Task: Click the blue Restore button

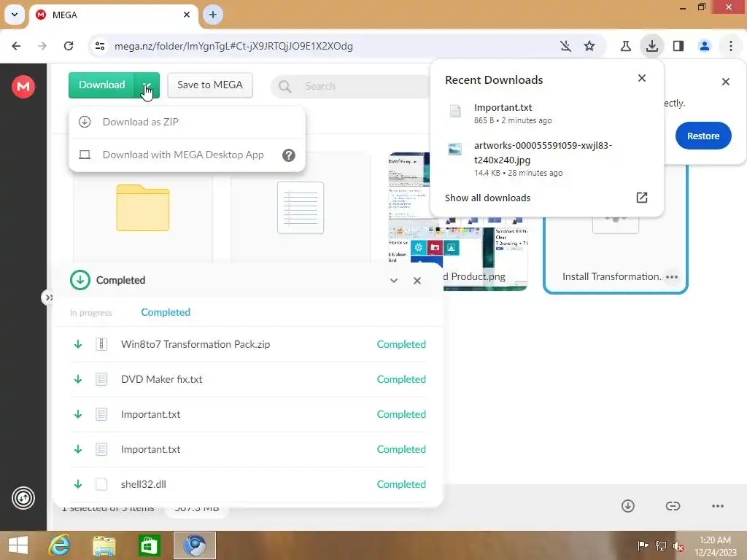Action: click(703, 136)
